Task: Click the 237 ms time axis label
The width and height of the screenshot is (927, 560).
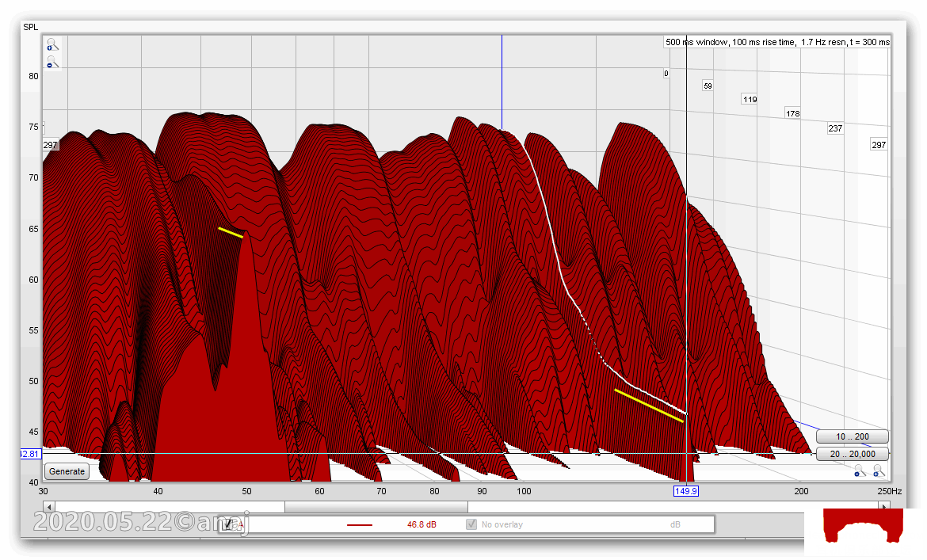Action: point(835,128)
